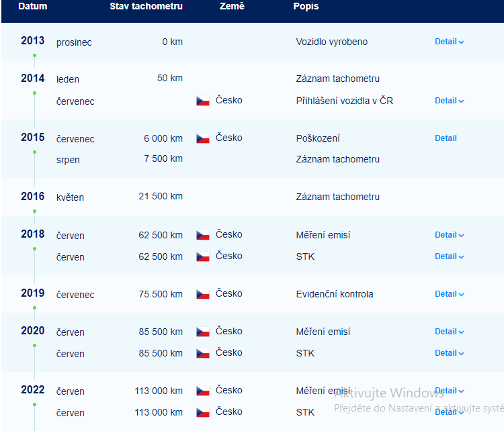Expand Detail for Vozidlo vyrobeno
504x433 pixels.
point(449,42)
